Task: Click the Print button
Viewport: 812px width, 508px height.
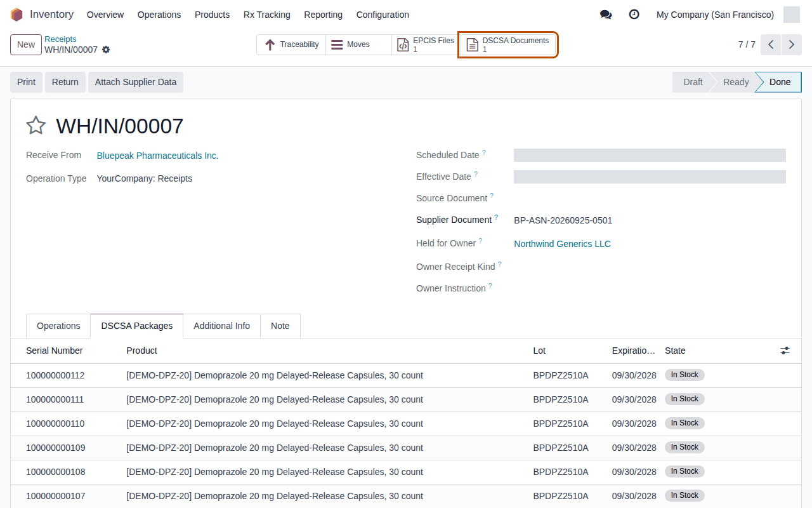Action: [26, 82]
